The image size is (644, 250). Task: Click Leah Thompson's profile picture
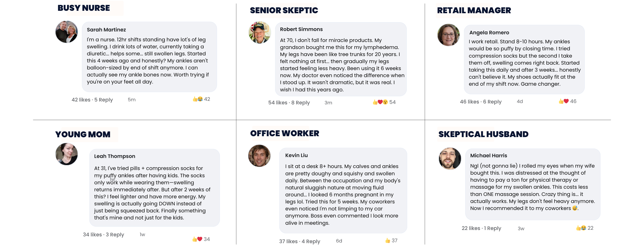(x=66, y=154)
